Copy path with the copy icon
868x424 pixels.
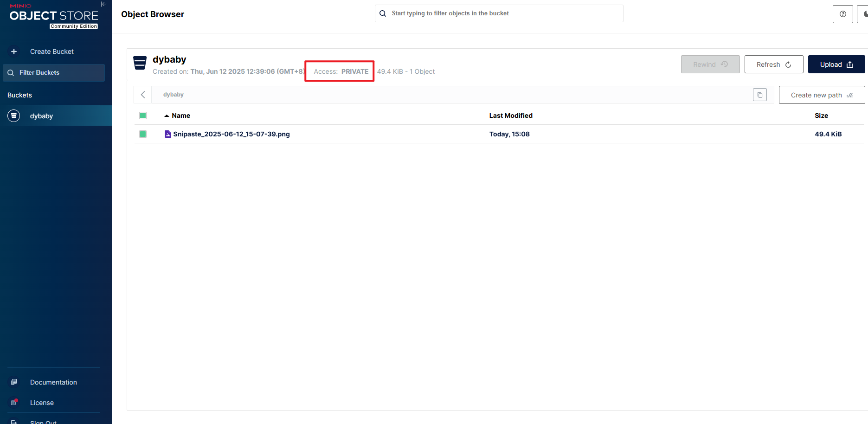pyautogui.click(x=760, y=95)
